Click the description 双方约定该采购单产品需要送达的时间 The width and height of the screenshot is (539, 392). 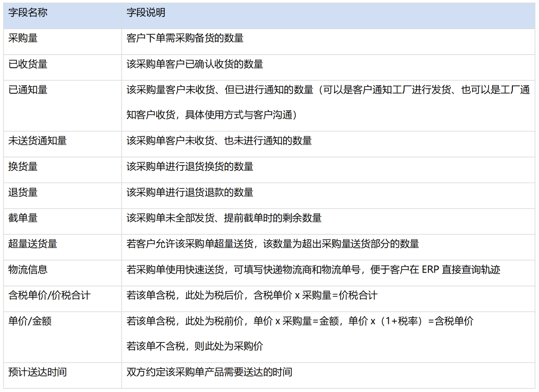[209, 372]
